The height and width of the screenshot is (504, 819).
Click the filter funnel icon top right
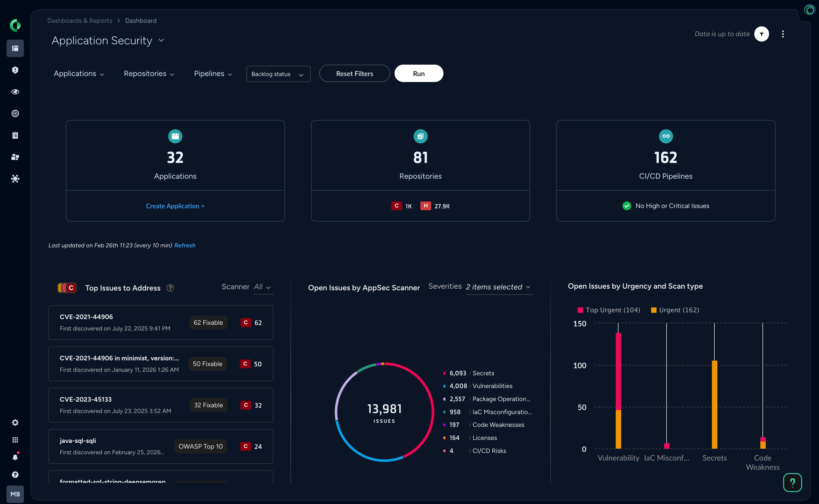[x=761, y=34]
